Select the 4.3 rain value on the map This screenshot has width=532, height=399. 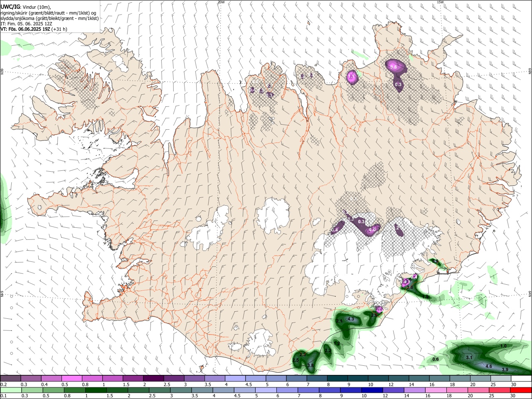point(350,319)
